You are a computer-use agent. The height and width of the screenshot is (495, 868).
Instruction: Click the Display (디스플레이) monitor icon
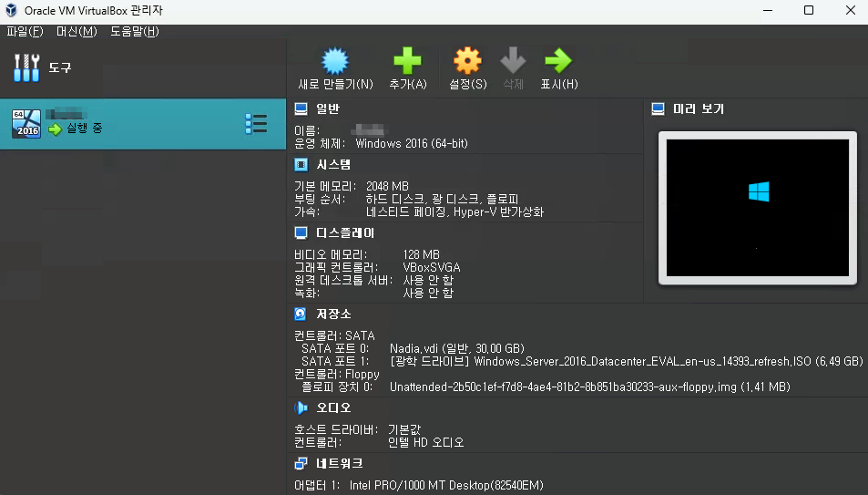point(301,232)
